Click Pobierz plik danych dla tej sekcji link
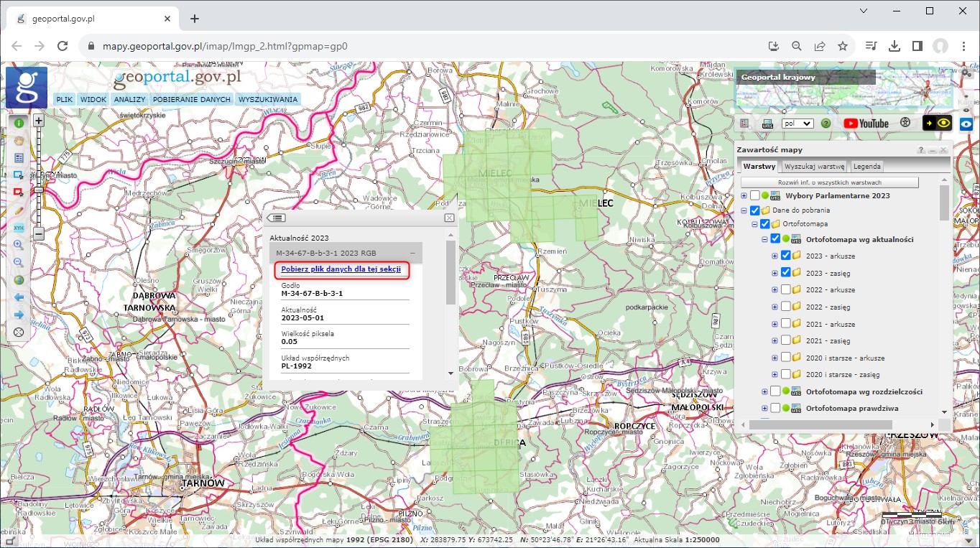This screenshot has width=980, height=548. (341, 269)
